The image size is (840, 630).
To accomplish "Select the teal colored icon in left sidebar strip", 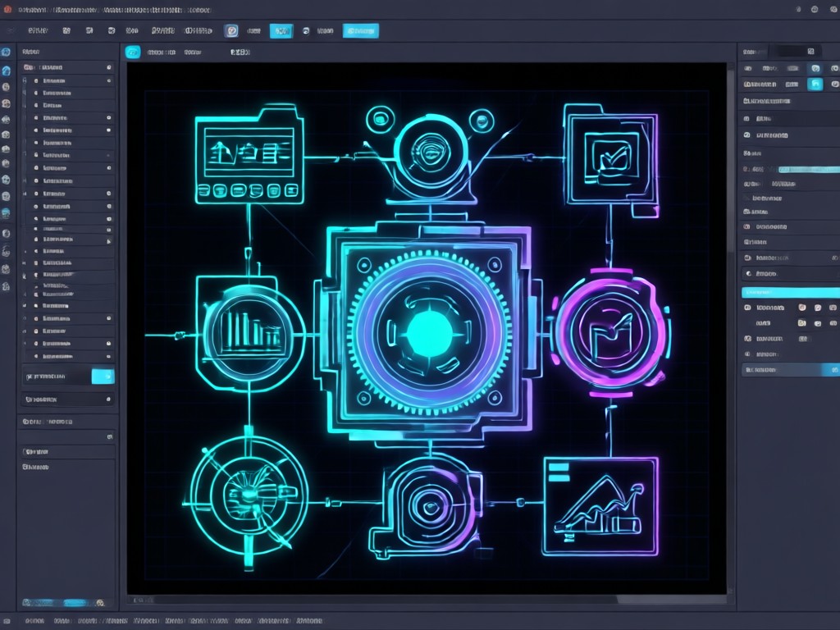I will (x=6, y=212).
